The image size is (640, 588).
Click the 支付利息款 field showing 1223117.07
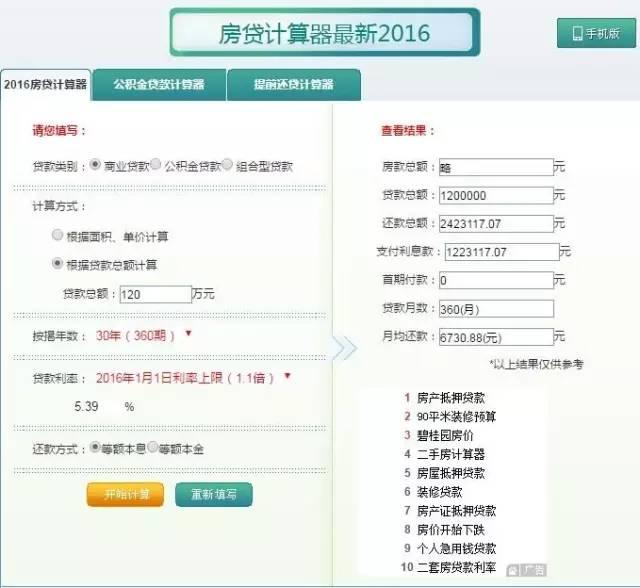point(502,252)
